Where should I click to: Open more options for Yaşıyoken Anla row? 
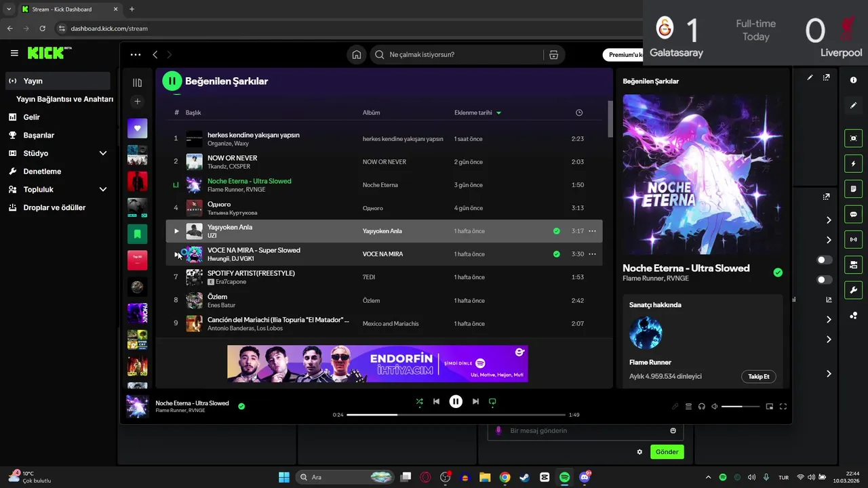592,231
